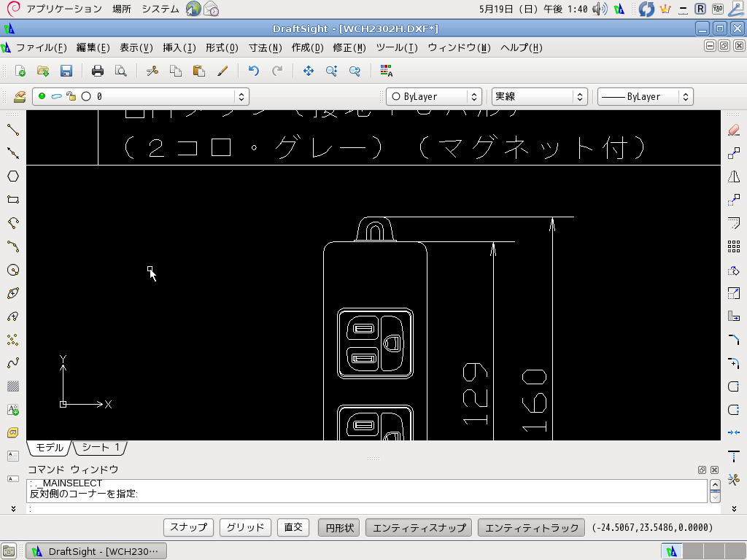Open the 編集(E) menu
The image size is (747, 560).
pyautogui.click(x=93, y=47)
